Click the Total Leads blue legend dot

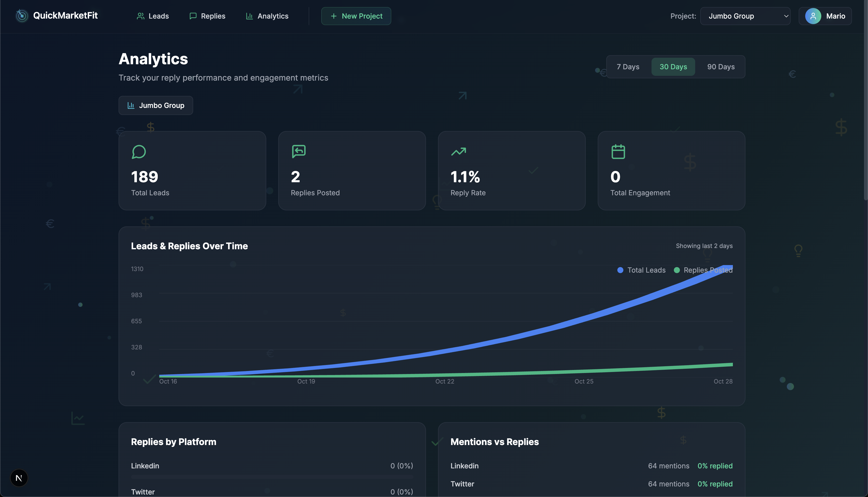(620, 270)
